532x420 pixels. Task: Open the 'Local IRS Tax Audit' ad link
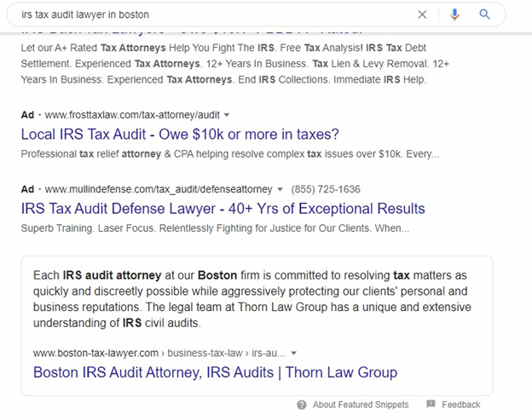point(180,135)
